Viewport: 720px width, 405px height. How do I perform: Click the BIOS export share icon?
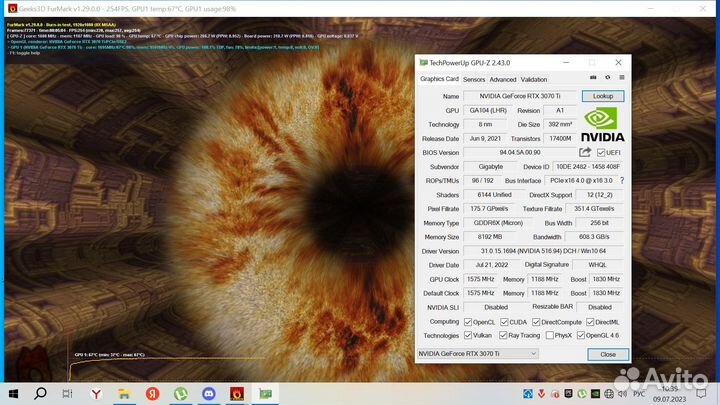click(x=585, y=152)
